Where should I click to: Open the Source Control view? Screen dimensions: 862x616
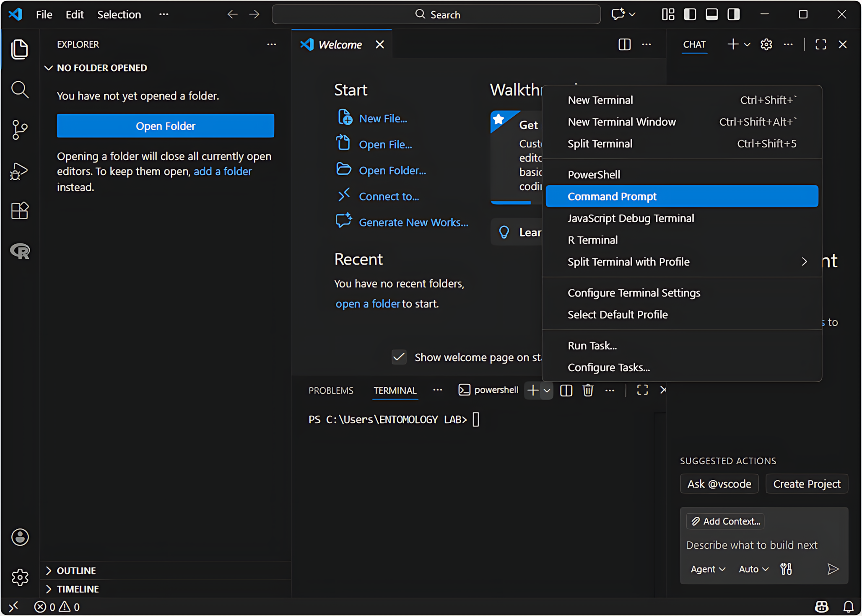pyautogui.click(x=19, y=129)
